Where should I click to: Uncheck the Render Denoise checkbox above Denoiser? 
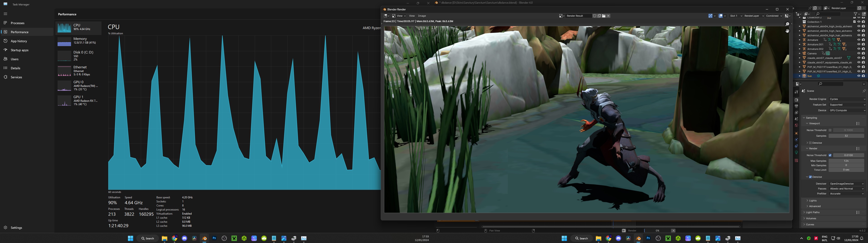[x=810, y=177]
